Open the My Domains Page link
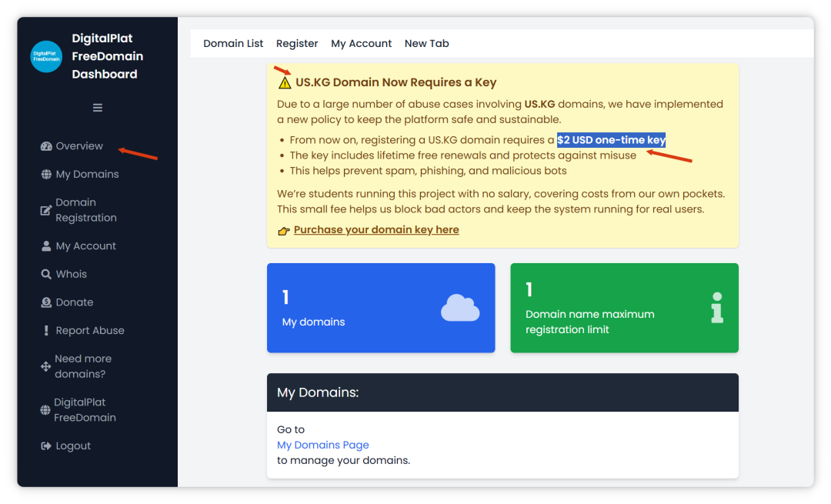The image size is (831, 504). click(322, 445)
